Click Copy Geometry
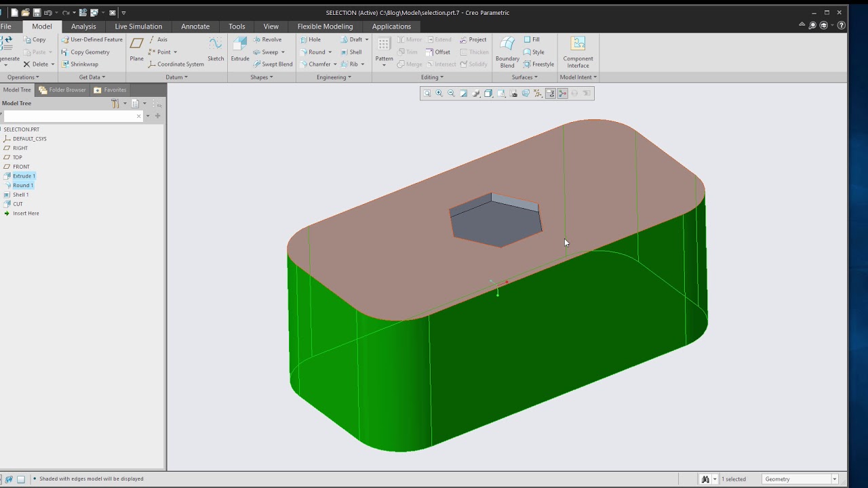The image size is (868, 488). point(85,52)
